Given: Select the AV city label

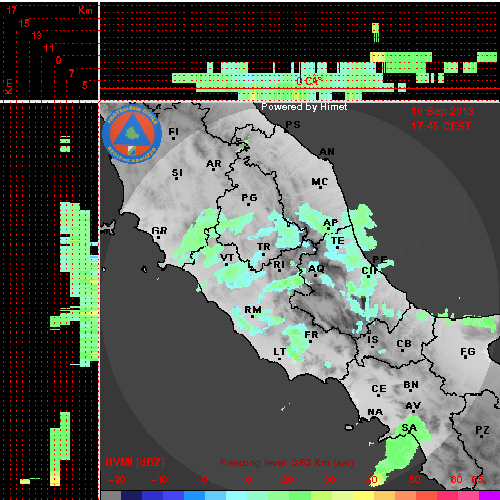Looking at the screenshot, I should click(x=413, y=406).
